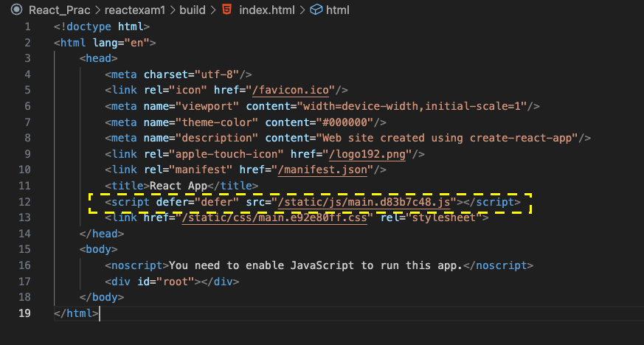
Task: Click line number 12 in gutter
Action: tap(24, 202)
